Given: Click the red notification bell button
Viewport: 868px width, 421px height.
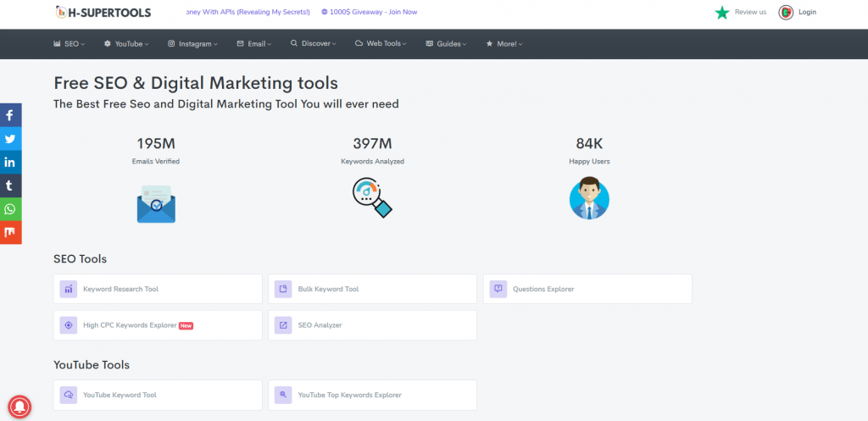Looking at the screenshot, I should pos(19,407).
